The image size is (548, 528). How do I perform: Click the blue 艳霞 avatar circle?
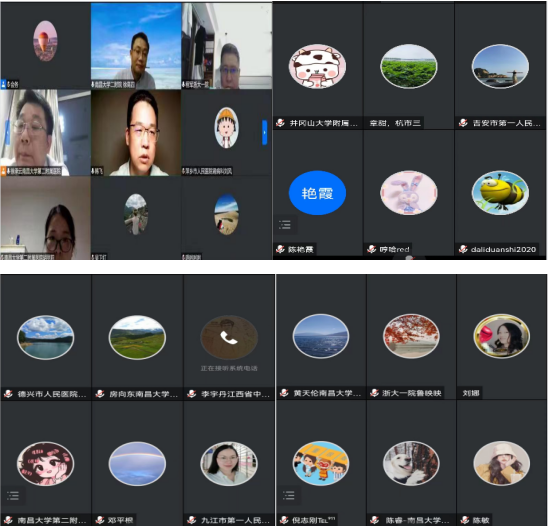(x=317, y=193)
